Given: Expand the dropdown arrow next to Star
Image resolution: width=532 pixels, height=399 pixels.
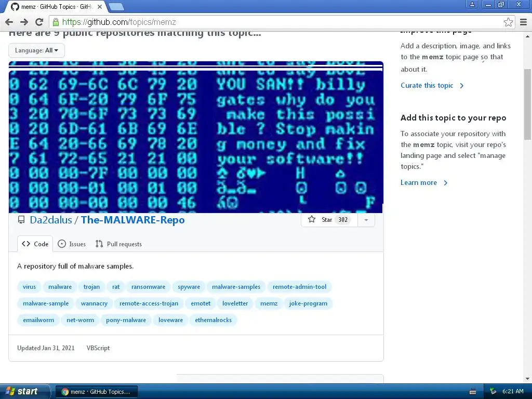Looking at the screenshot, I should click(x=366, y=220).
